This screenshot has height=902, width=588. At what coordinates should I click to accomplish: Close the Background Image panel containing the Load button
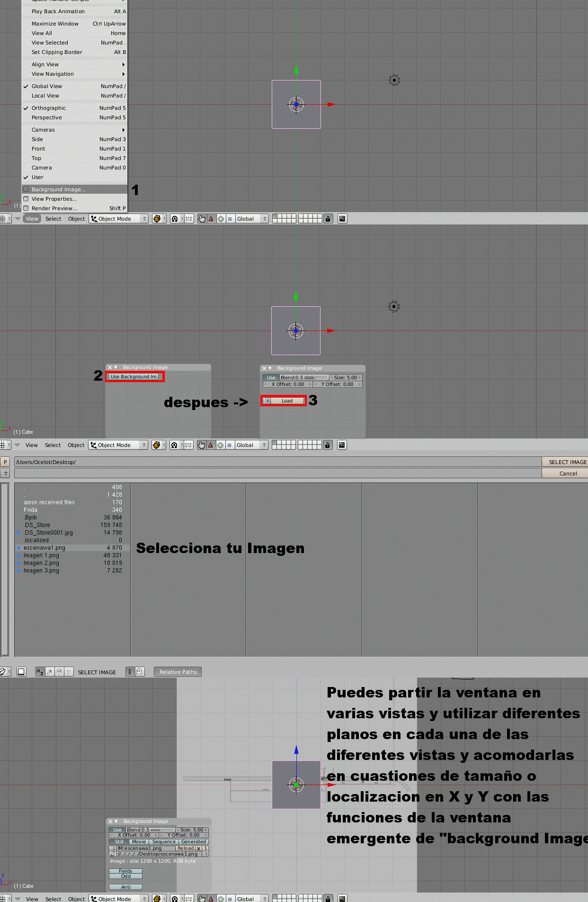[264, 368]
